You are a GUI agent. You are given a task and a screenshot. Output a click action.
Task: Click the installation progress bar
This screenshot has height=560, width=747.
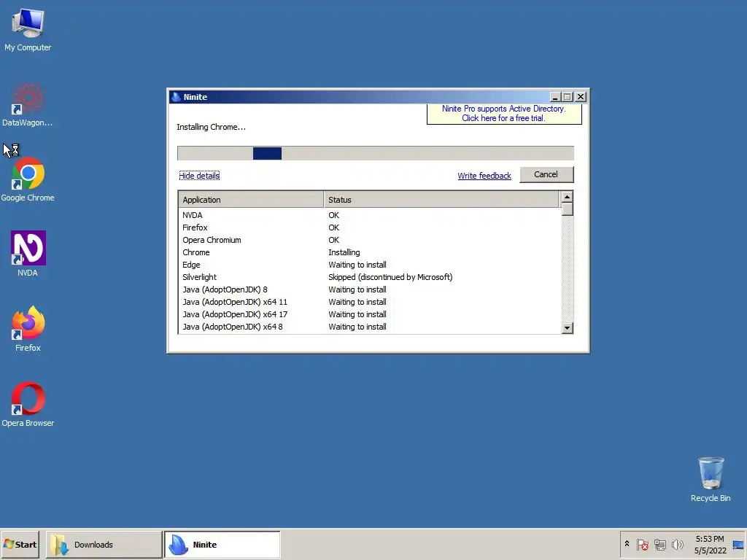point(376,153)
